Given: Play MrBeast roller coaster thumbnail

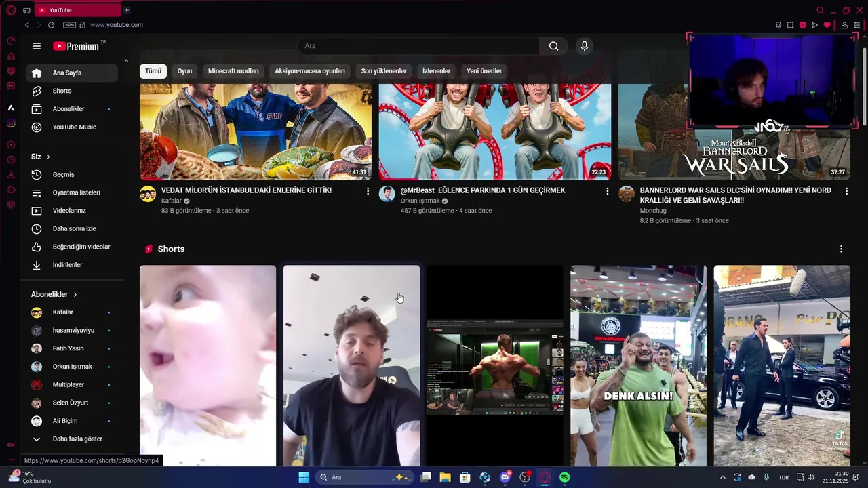Looking at the screenshot, I should pyautogui.click(x=495, y=131).
